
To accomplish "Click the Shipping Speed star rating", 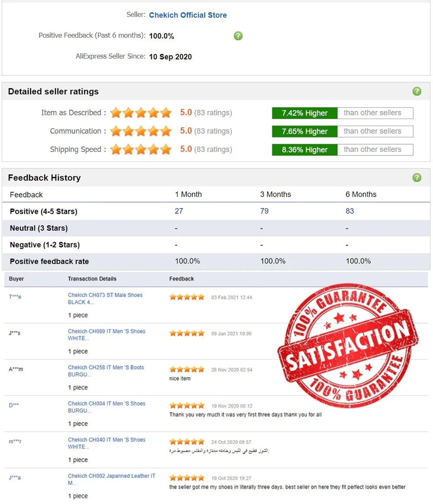I will [141, 149].
